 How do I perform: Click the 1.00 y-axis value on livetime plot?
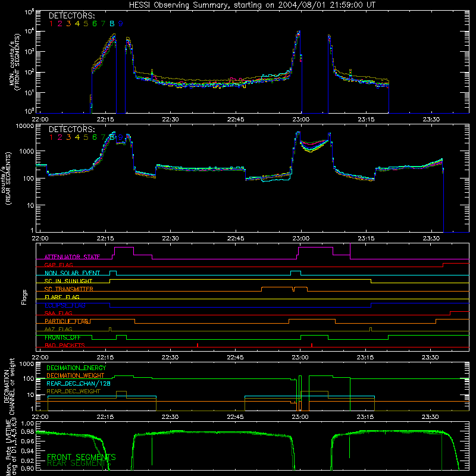27,424
